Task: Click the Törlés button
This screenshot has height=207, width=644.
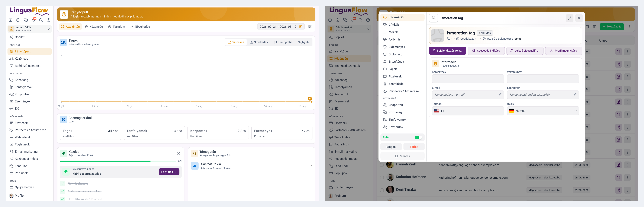Action: click(414, 147)
